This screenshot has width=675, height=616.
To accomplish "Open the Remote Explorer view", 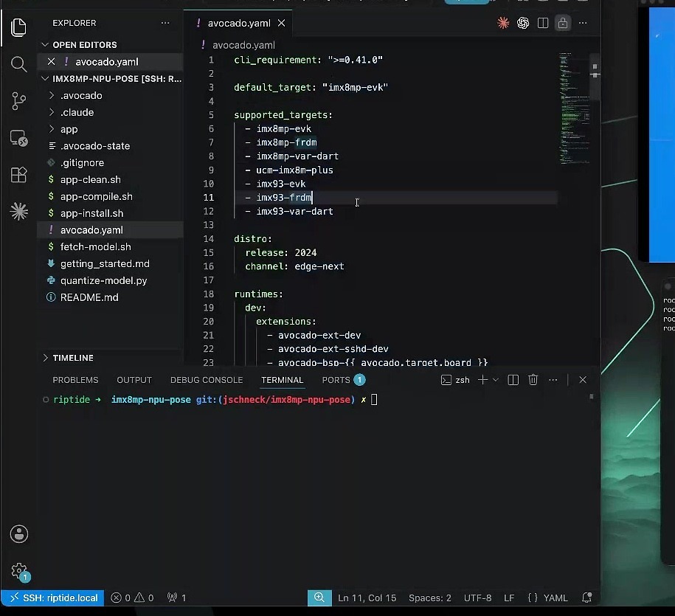I will 18,138.
